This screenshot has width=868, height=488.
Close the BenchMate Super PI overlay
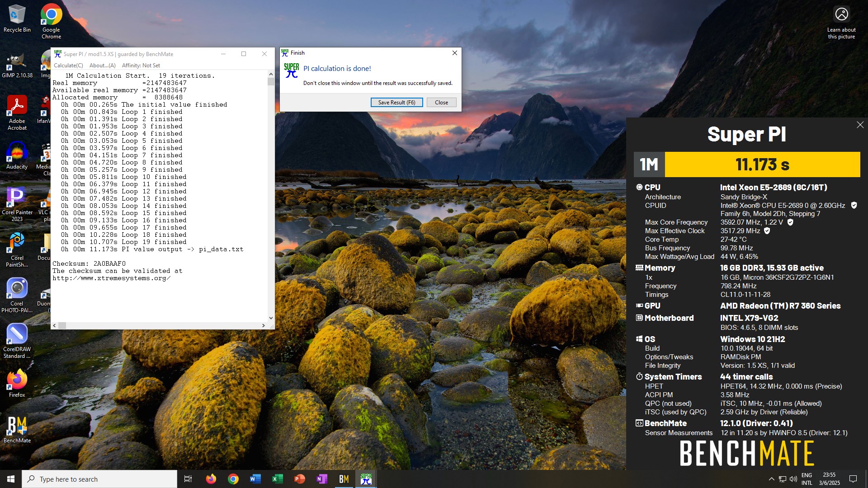click(x=860, y=125)
